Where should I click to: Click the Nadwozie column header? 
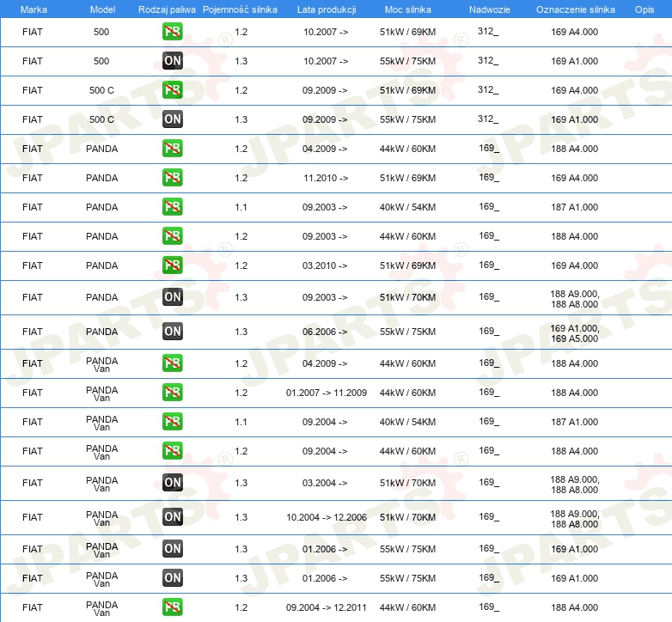pyautogui.click(x=490, y=9)
